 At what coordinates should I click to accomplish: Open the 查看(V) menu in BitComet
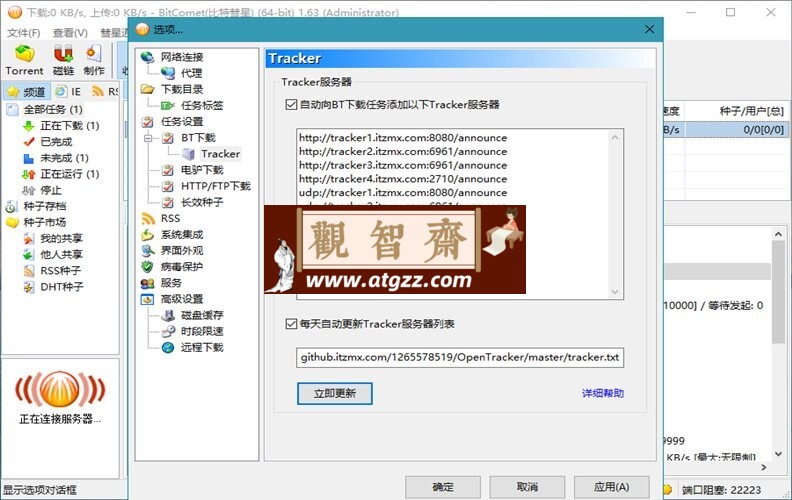pyautogui.click(x=70, y=33)
